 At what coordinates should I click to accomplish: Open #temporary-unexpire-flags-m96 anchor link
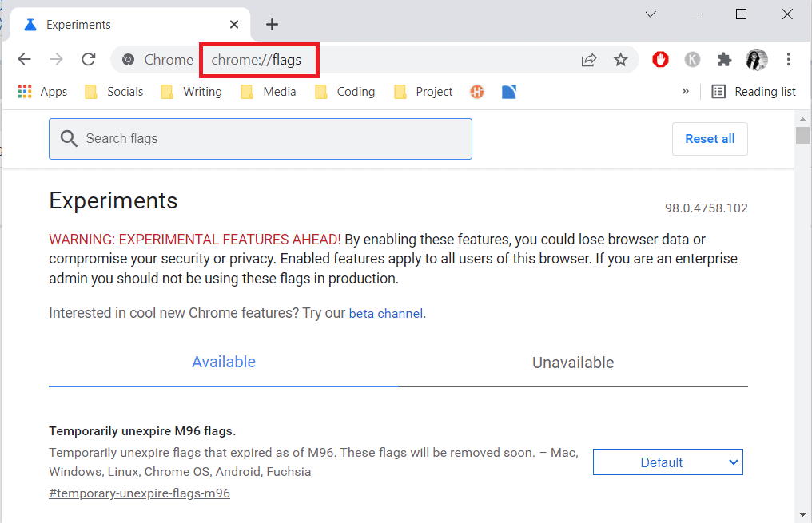(x=139, y=493)
